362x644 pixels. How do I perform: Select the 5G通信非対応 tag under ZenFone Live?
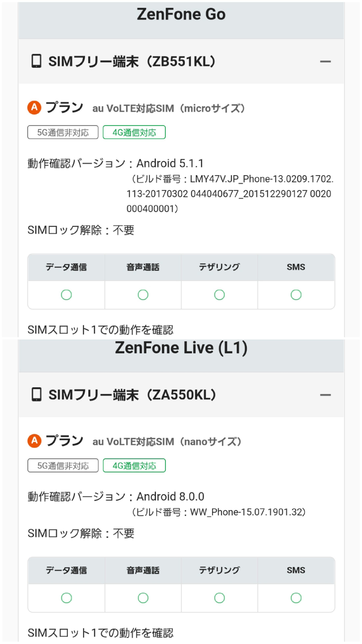tap(63, 466)
